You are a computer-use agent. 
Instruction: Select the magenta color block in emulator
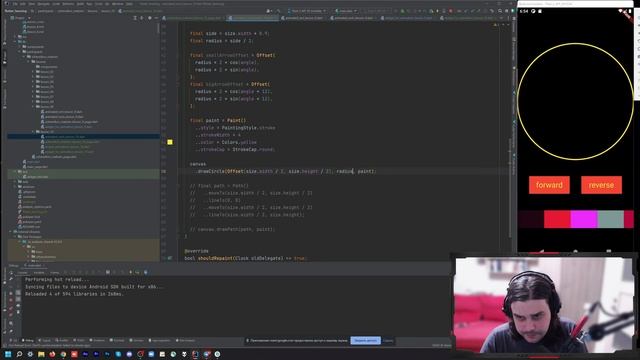pyautogui.click(x=584, y=219)
